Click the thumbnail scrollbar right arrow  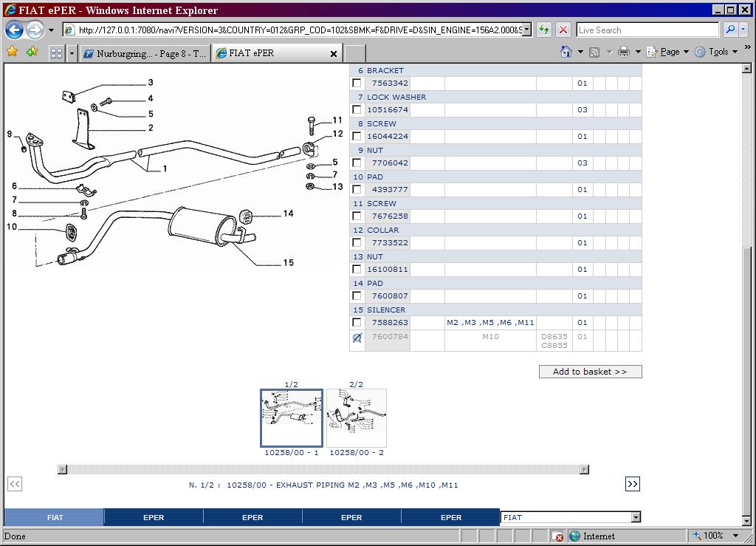pyautogui.click(x=585, y=469)
